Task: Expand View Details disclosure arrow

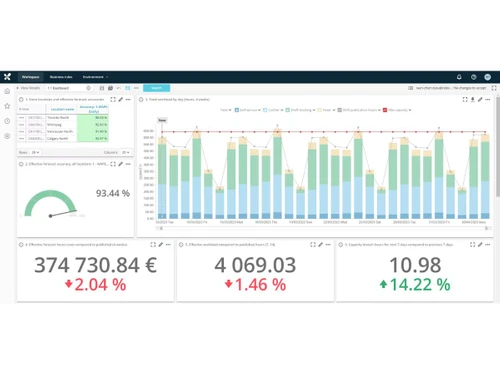Action: (18, 88)
